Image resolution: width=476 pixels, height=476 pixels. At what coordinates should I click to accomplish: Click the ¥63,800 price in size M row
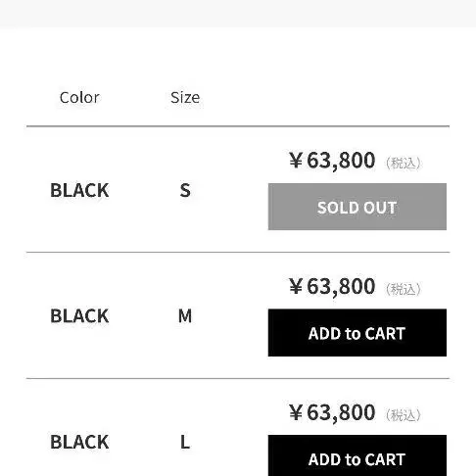pyautogui.click(x=332, y=287)
